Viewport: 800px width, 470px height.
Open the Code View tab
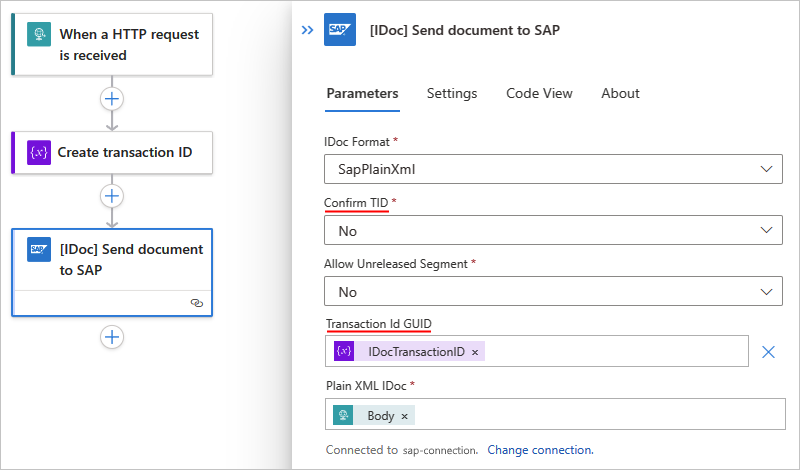point(539,93)
